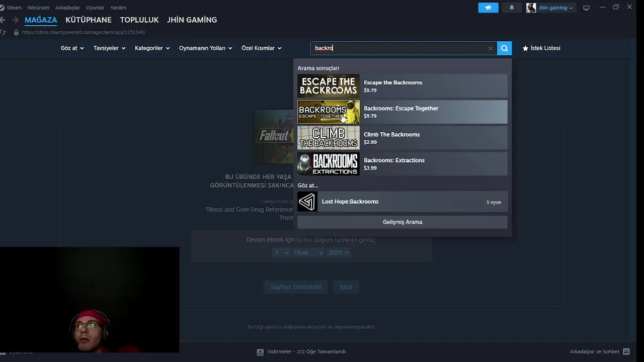The image size is (644, 362).
Task: Click the friends chat icon bottom right
Action: 626,351
